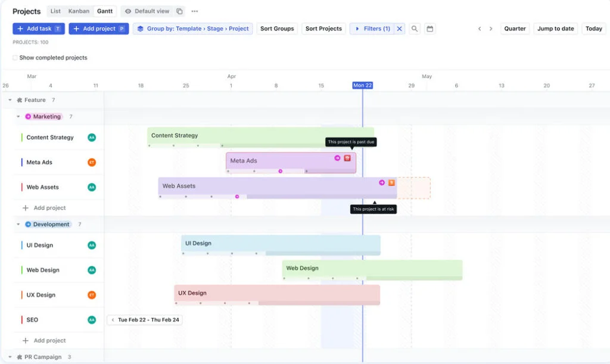Screen dimensions: 610x364
Task: Click the search magnifier icon
Action: click(x=415, y=29)
